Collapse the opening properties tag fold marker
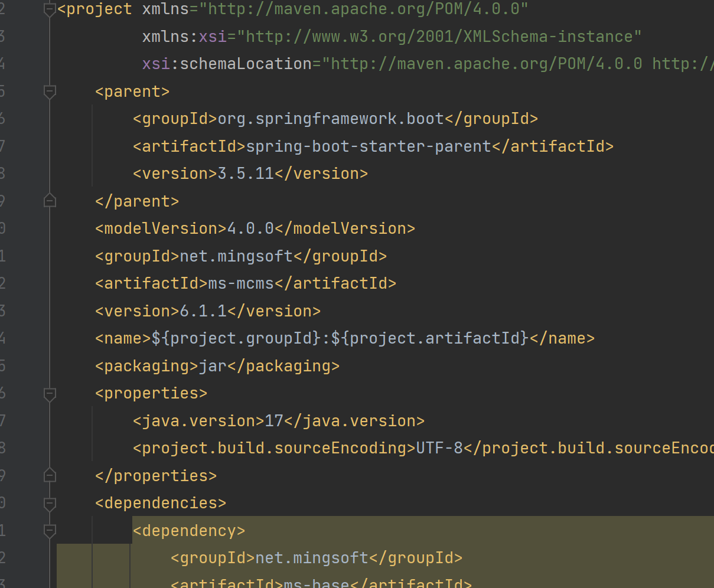The image size is (714, 588). click(50, 393)
